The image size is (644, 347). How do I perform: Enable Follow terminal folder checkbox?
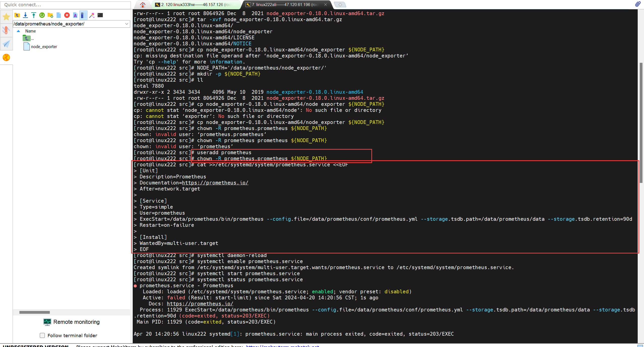(42, 335)
